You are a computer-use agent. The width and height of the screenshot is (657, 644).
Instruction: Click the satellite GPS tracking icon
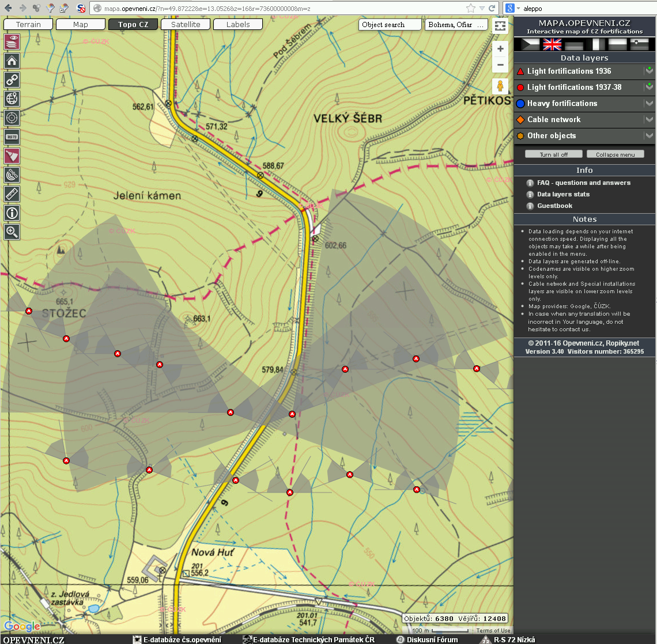click(x=12, y=175)
